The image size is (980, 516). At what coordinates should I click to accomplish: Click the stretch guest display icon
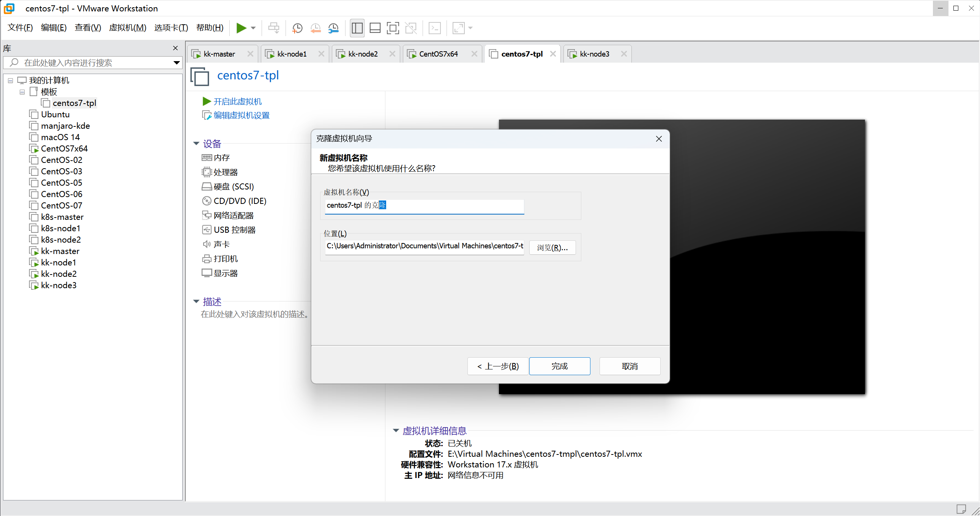(x=458, y=28)
